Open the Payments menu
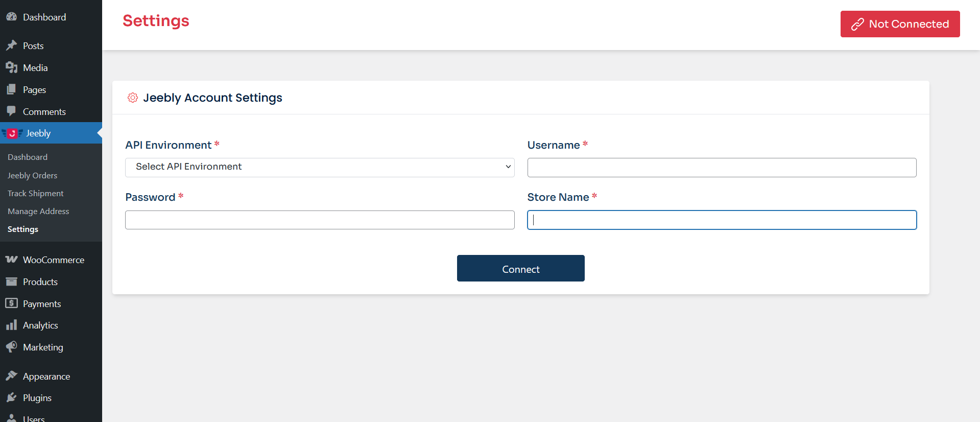Screen dimensions: 980x422 (x=51, y=303)
